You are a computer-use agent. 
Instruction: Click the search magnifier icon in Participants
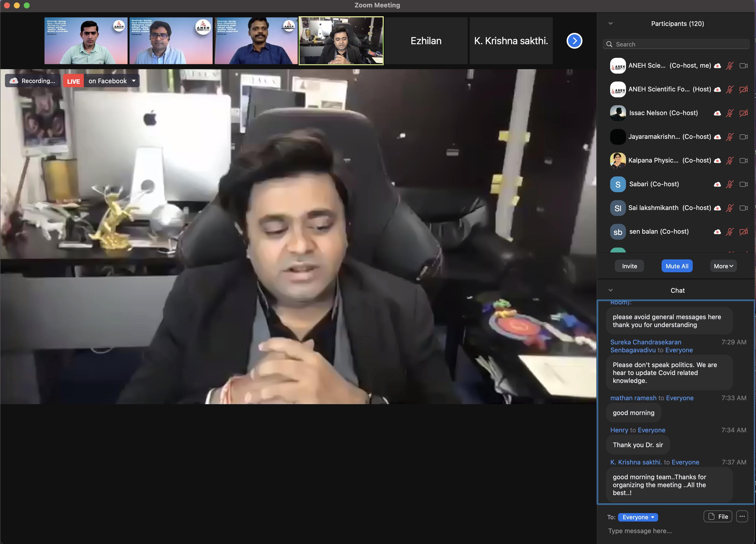pyautogui.click(x=609, y=44)
